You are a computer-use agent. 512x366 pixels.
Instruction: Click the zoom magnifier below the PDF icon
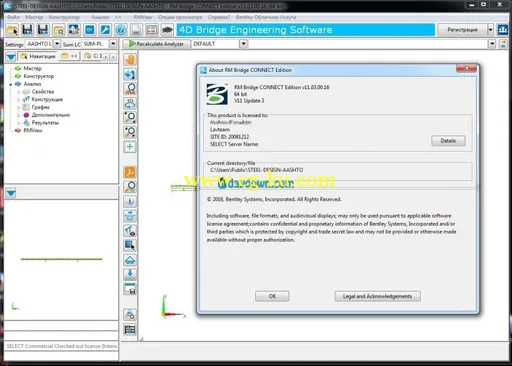click(x=130, y=186)
